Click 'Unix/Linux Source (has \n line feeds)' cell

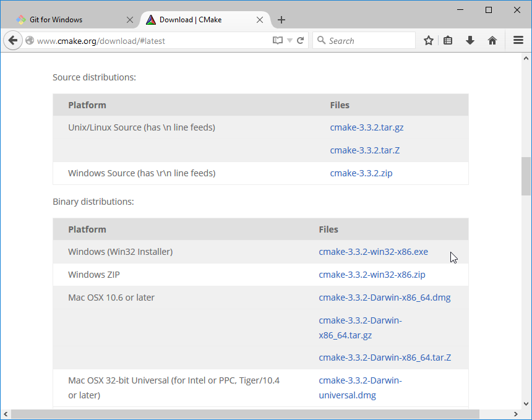[142, 127]
